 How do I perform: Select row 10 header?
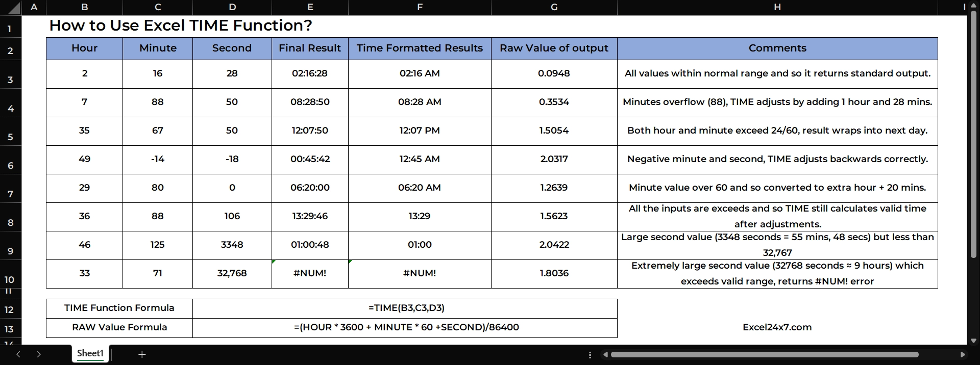pyautogui.click(x=11, y=274)
